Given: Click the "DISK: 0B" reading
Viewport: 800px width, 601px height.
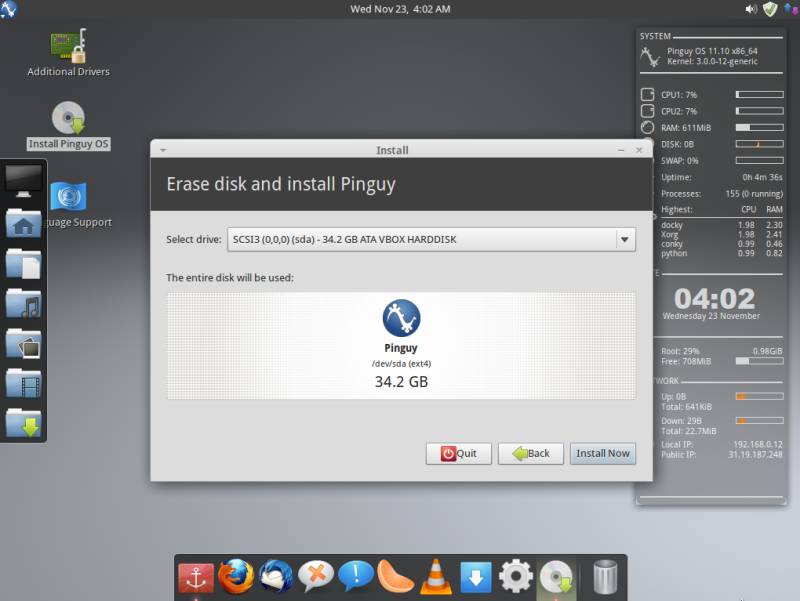Looking at the screenshot, I should [678, 144].
